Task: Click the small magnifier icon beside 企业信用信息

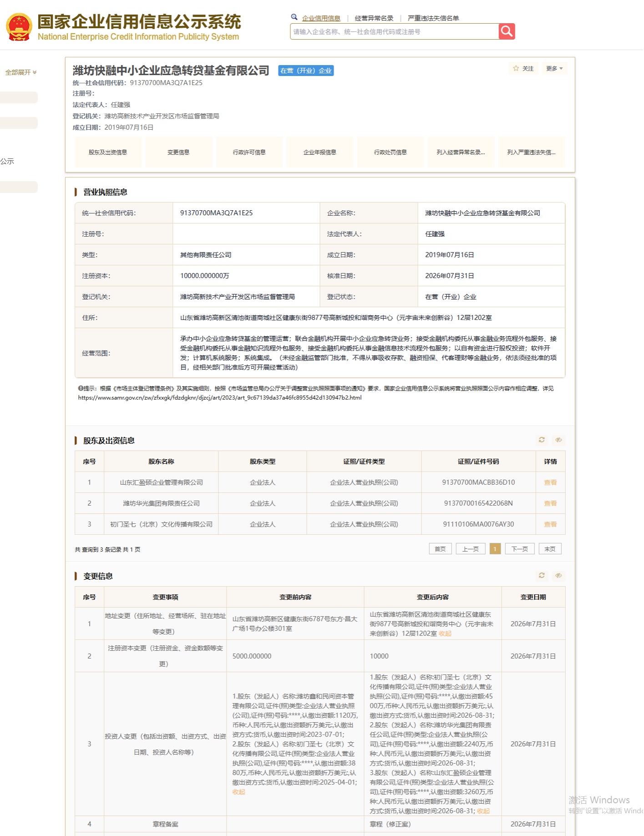Action: 294,17
